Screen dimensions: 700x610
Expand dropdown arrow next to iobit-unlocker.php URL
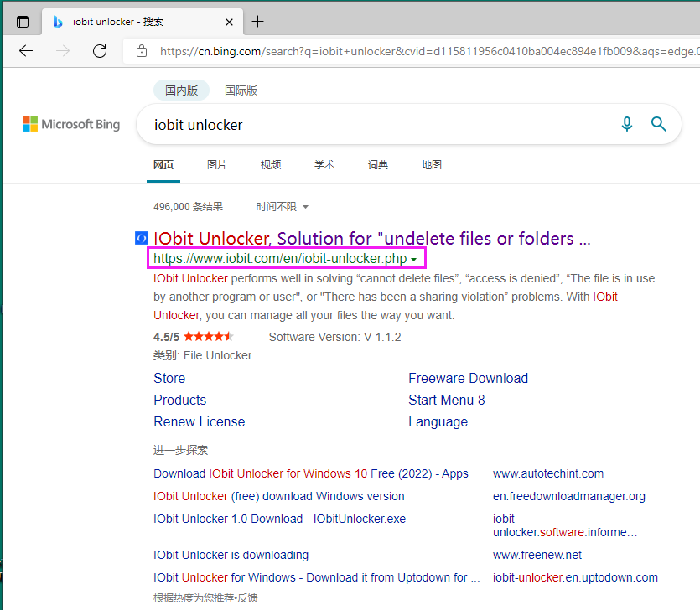[x=414, y=260]
